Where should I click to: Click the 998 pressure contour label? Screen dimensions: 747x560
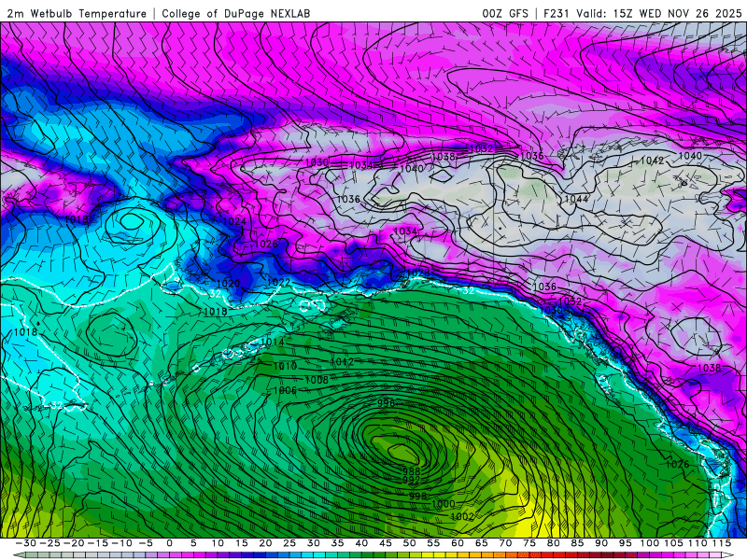417,497
